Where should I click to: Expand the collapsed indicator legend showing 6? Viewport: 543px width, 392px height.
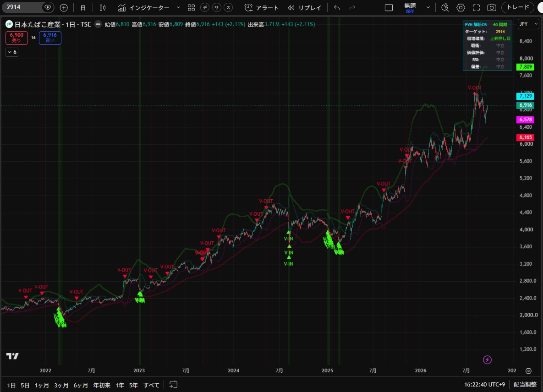click(x=12, y=52)
